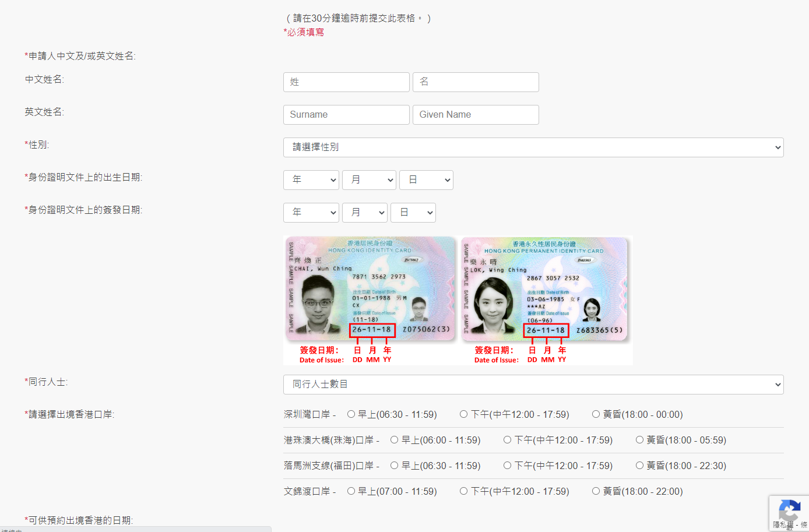Click the Permanent Identity Card sample image
This screenshot has height=532, width=809.
545,290
